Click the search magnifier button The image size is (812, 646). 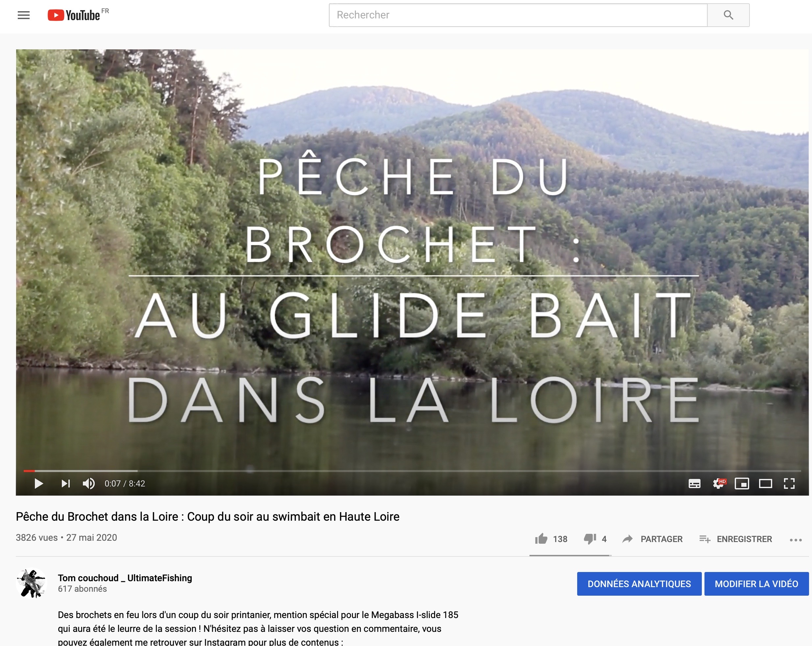coord(728,15)
